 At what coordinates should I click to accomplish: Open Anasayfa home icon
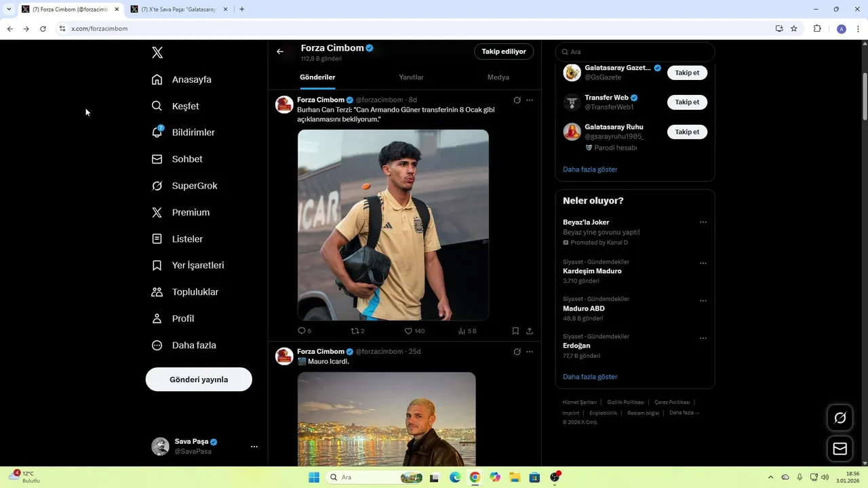coord(157,79)
